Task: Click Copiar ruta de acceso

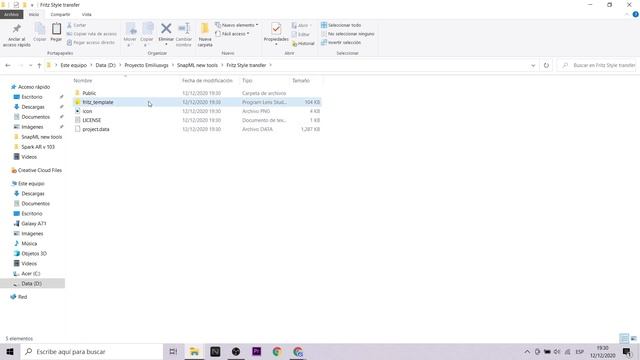Action: (x=92, y=34)
